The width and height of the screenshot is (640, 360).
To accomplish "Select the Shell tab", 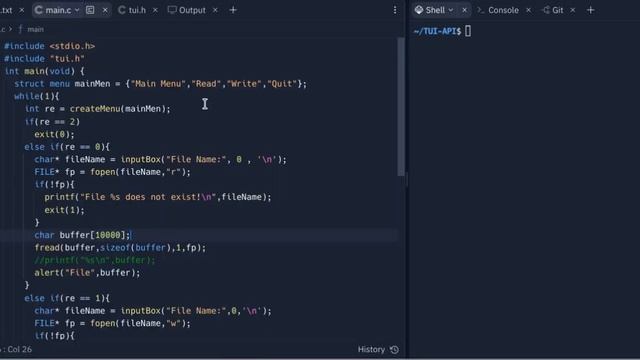I will point(435,10).
